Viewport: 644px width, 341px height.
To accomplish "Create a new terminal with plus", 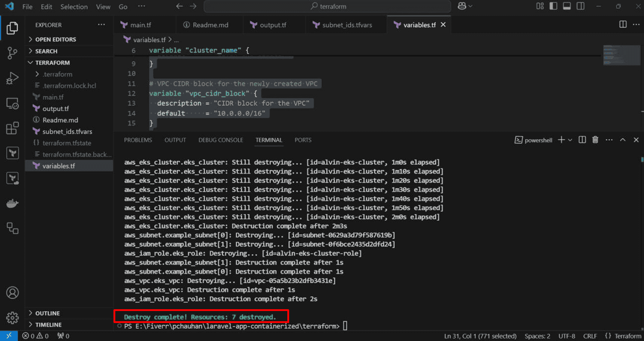I will point(561,140).
